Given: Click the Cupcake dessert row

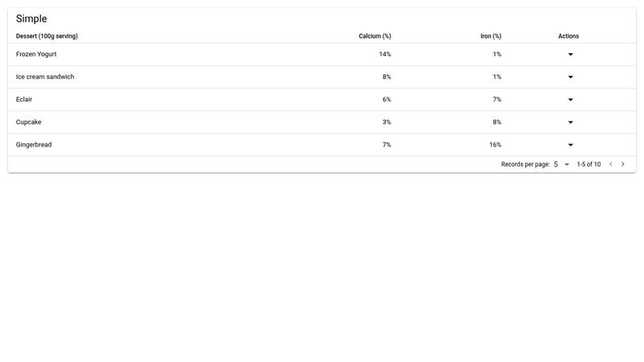Looking at the screenshot, I should point(29,122).
